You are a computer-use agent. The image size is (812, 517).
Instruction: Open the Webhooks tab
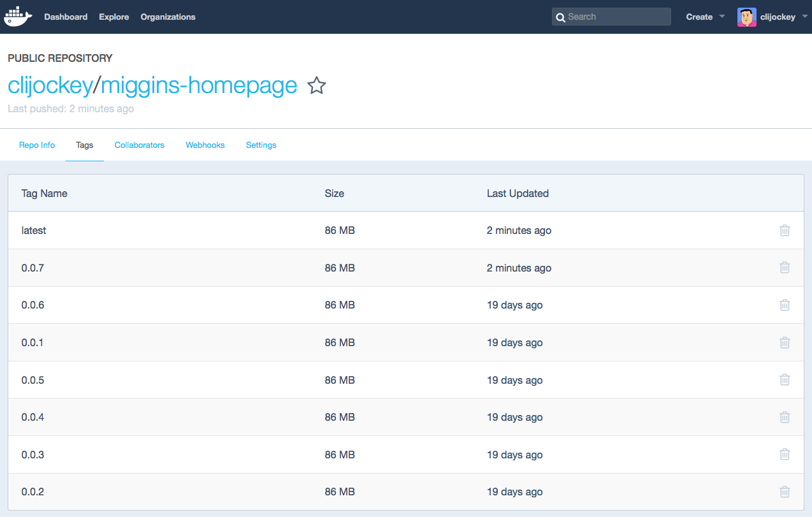tap(205, 145)
